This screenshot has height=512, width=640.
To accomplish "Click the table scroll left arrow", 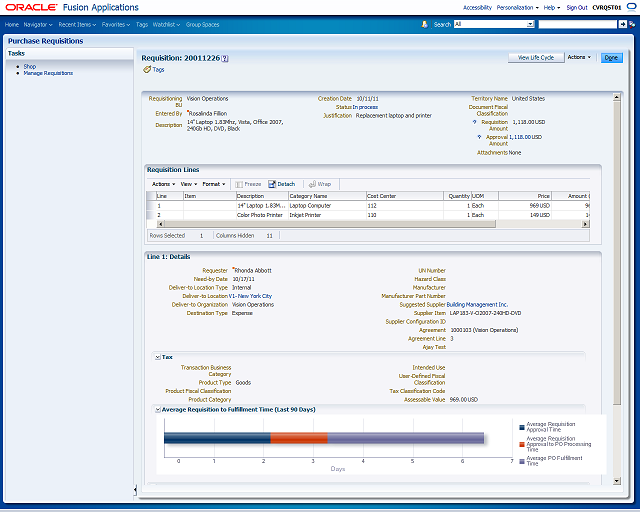I will click(160, 224).
